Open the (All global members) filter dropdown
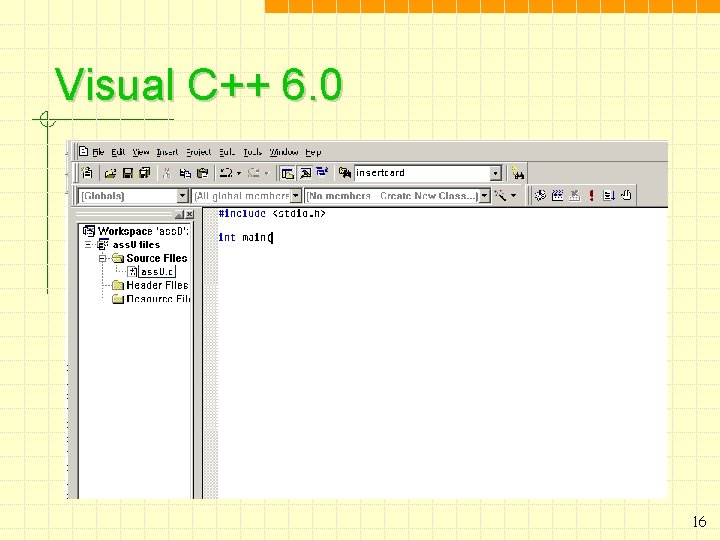Image resolution: width=720 pixels, height=540 pixels. click(x=296, y=196)
